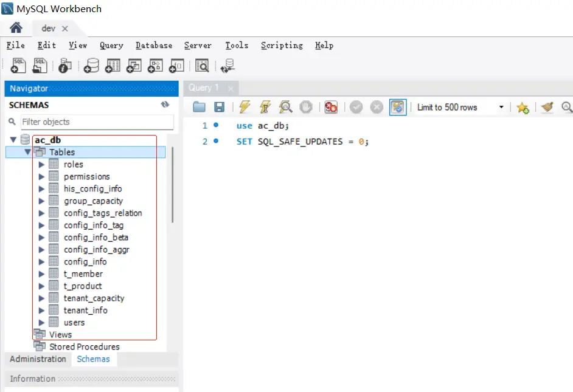Open find panel with the magnifier icon
The image size is (573, 392).
(567, 107)
